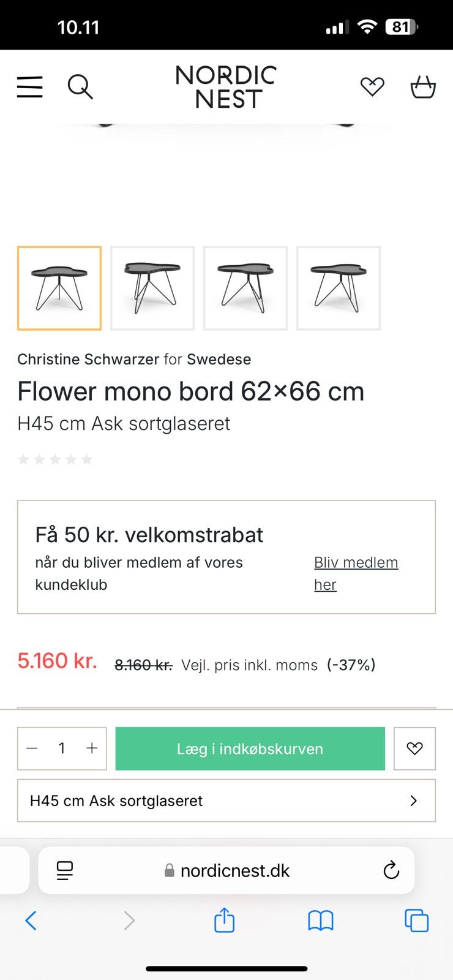
Task: Tap Safari share icon
Action: pos(224,921)
